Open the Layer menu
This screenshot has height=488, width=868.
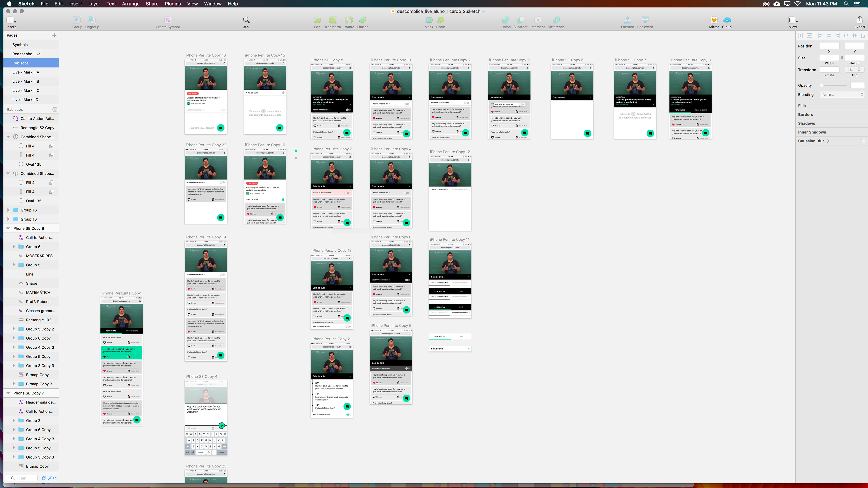coord(94,4)
